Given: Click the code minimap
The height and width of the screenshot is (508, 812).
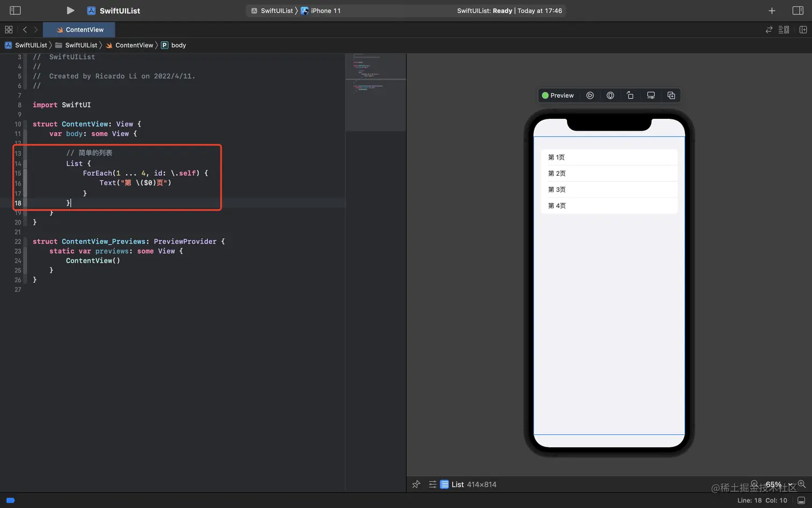Looking at the screenshot, I should pos(376,91).
